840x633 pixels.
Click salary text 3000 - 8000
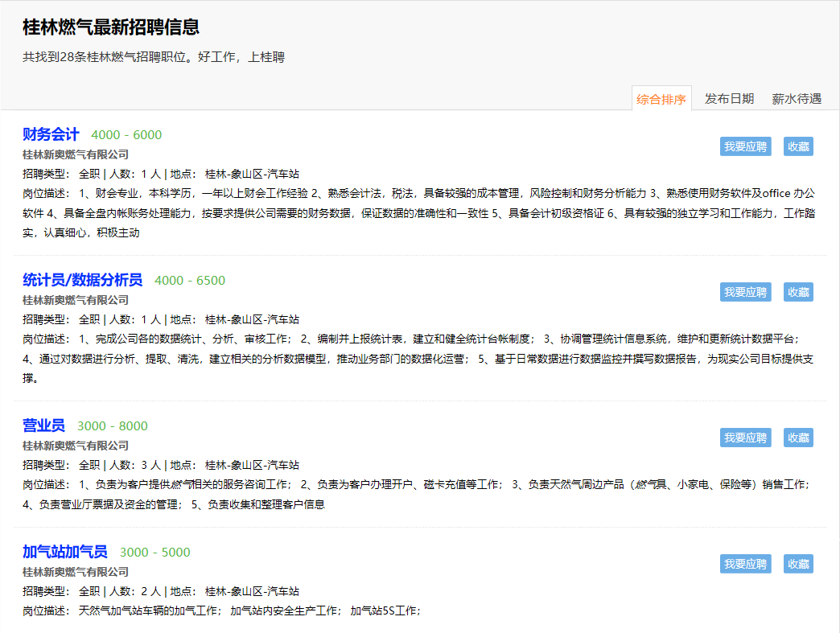113,426
